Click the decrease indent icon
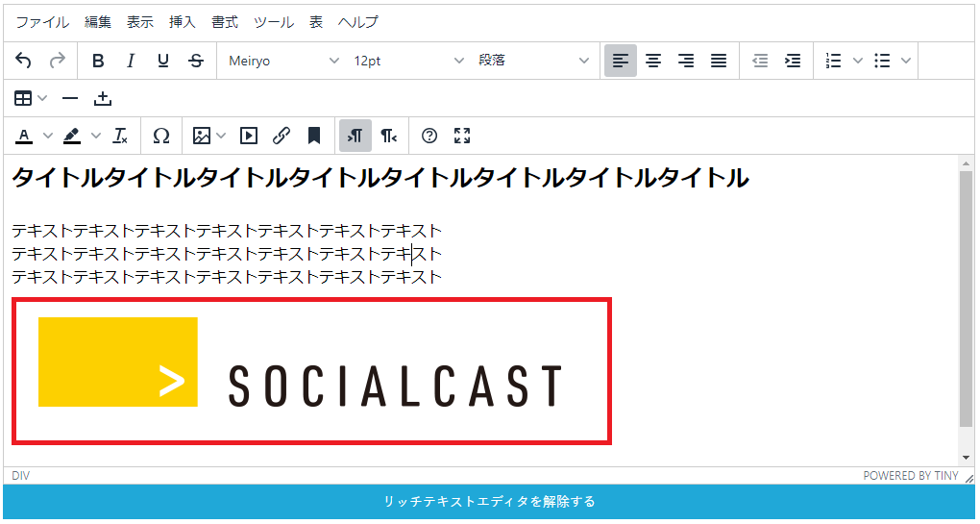Viewport: 980px width, 524px height. (760, 61)
